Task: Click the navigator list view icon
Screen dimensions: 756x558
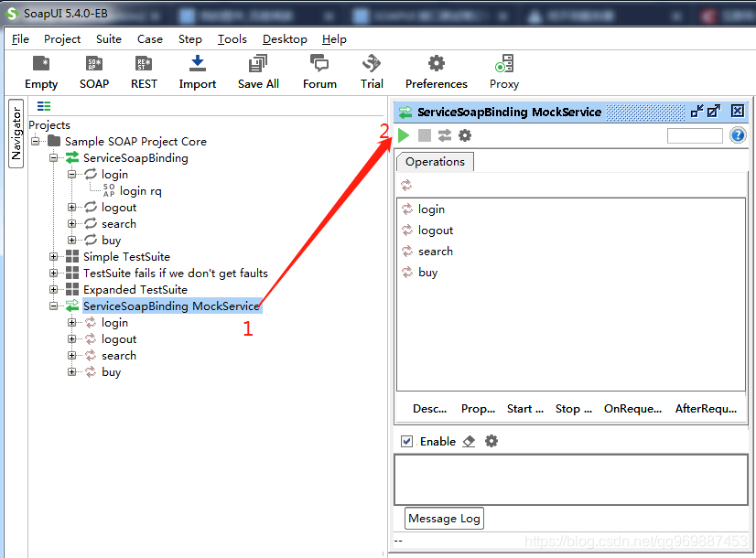Action: coord(44,106)
